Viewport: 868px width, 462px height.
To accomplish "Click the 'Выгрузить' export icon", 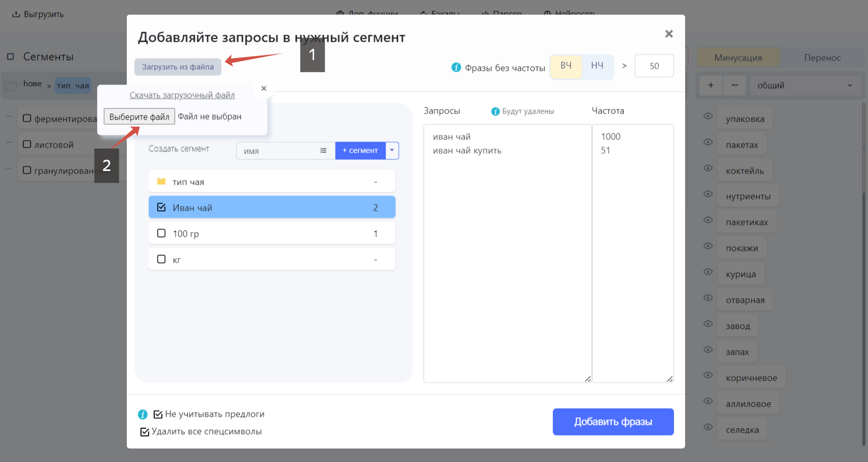I will [16, 14].
